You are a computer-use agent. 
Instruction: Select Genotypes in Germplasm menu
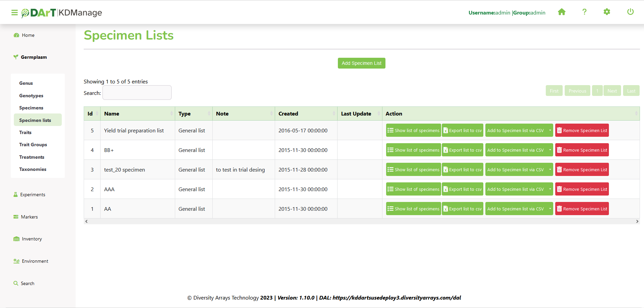coord(31,96)
